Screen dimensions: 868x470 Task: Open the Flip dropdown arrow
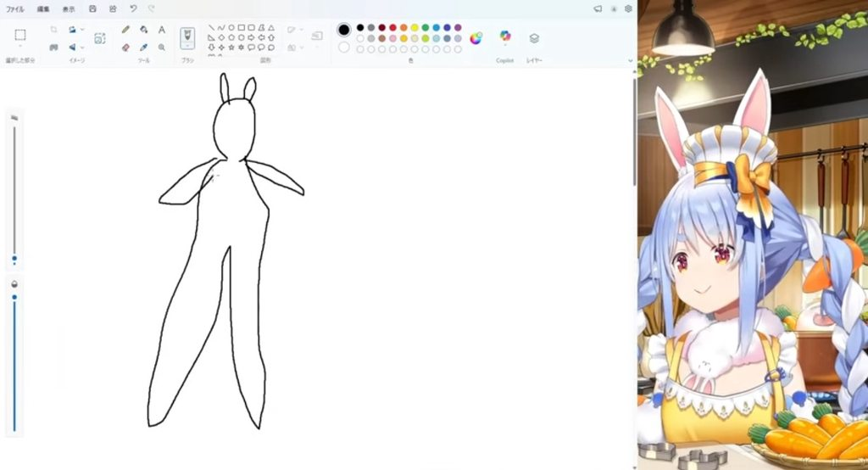click(82, 48)
